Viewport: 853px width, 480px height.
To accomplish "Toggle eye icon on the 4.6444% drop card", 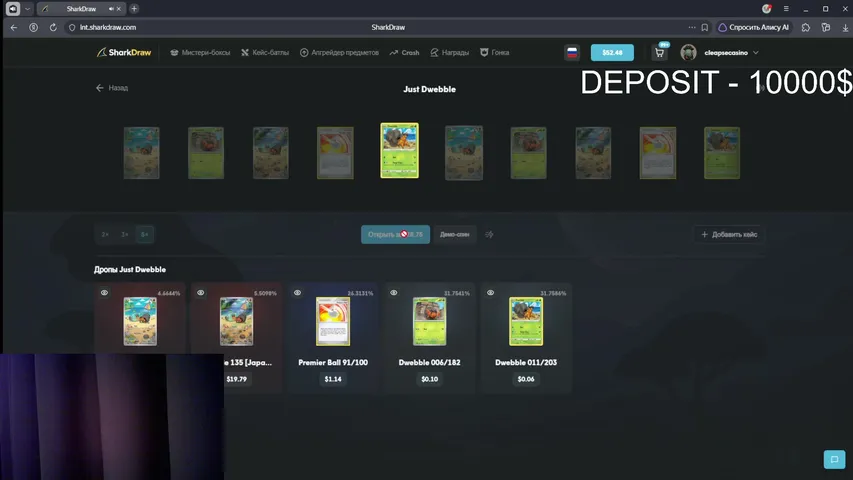I will pos(104,293).
